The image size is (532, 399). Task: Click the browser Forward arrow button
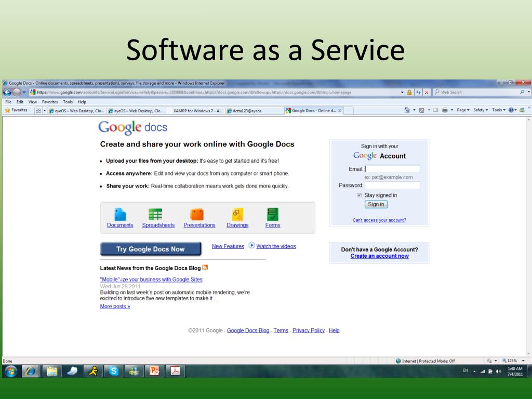click(17, 92)
